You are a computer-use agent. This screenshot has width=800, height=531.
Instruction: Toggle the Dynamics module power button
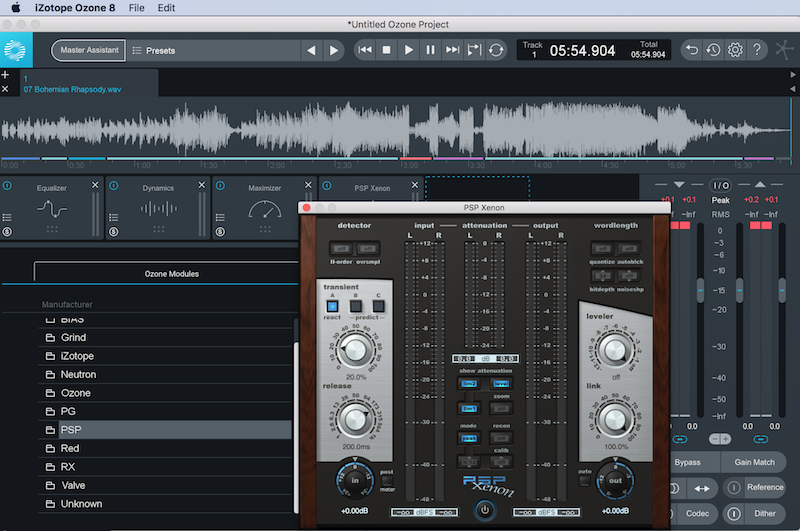(114, 186)
